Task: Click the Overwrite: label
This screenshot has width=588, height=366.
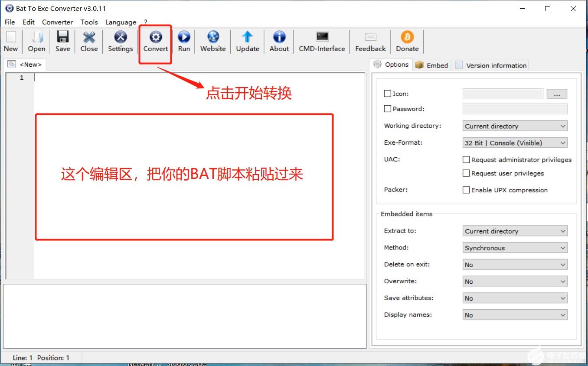Action: click(401, 281)
